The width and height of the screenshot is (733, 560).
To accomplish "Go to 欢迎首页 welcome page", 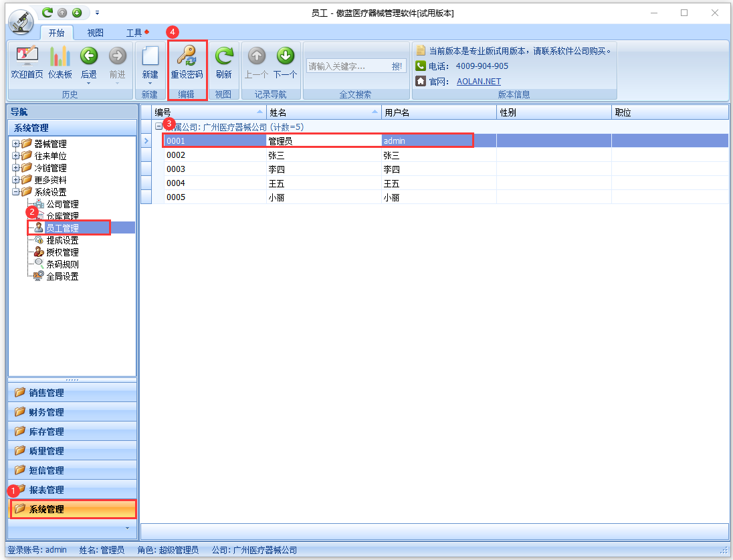I will (27, 56).
